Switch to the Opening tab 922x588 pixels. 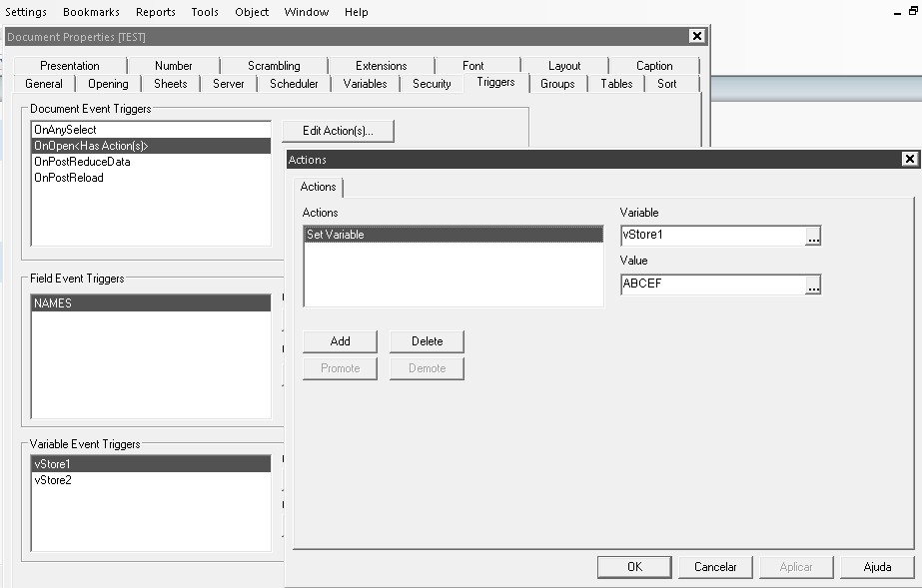[108, 84]
